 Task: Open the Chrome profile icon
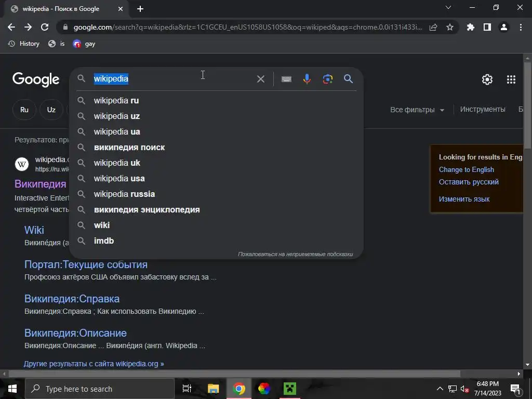pos(504,27)
